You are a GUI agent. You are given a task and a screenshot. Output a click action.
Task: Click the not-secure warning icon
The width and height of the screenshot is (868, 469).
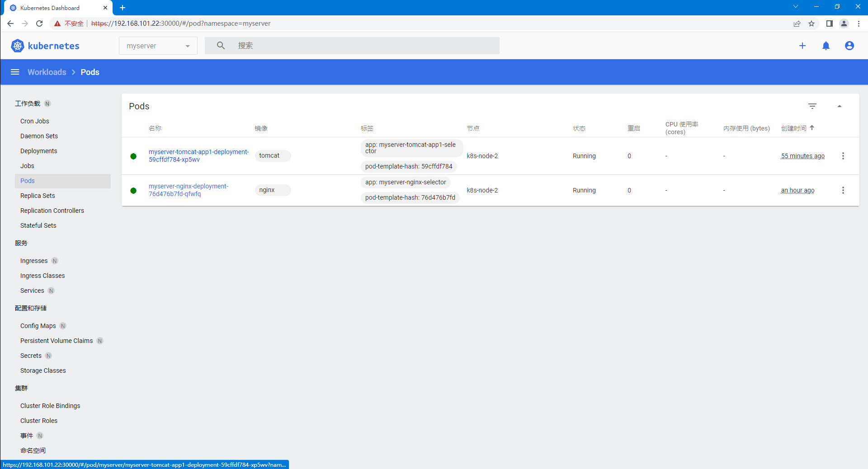[x=57, y=23]
